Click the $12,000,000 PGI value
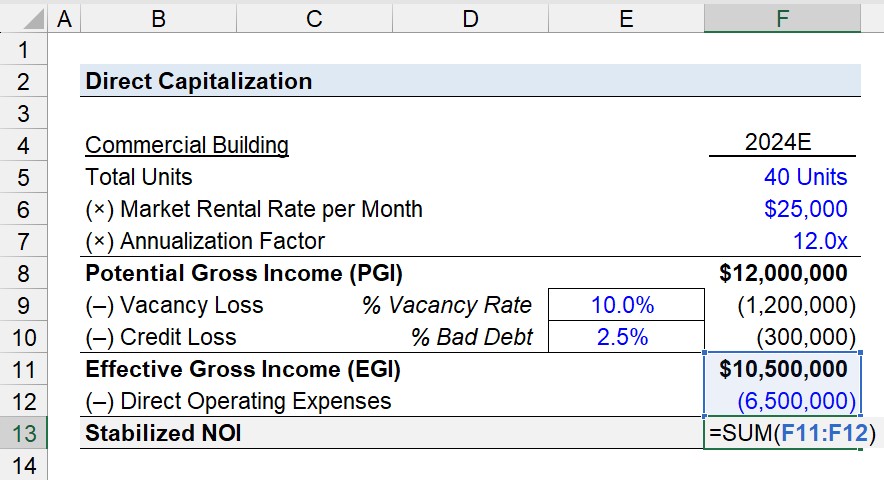 [783, 273]
